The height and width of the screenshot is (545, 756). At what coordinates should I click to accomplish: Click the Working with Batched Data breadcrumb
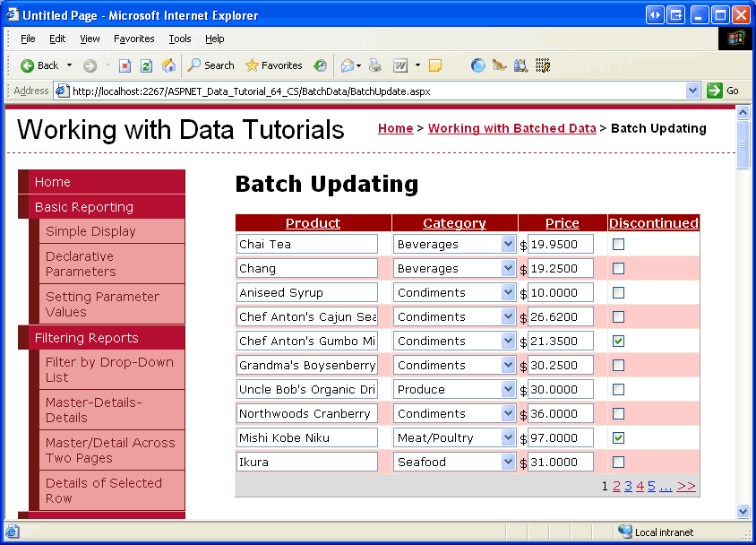tap(511, 128)
